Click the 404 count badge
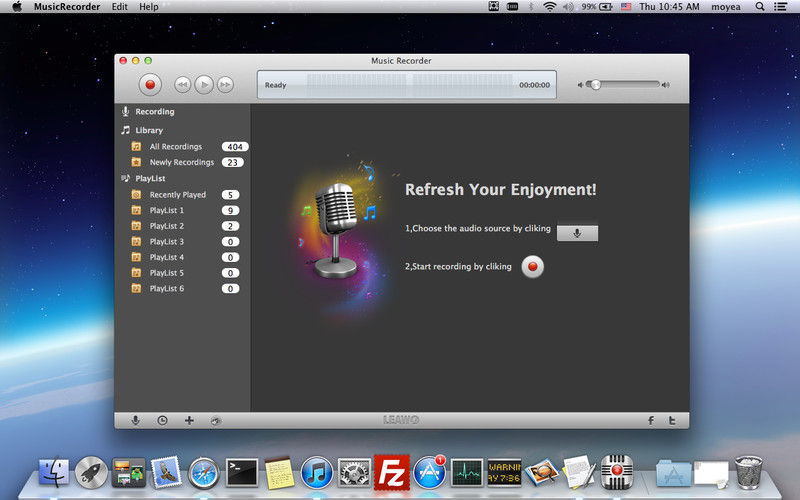 pos(235,147)
